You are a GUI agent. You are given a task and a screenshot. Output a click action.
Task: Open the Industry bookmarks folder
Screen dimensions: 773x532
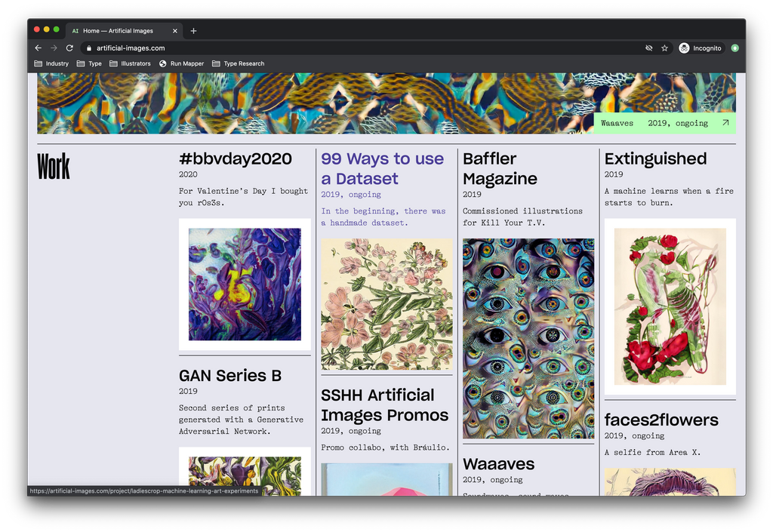[51, 63]
